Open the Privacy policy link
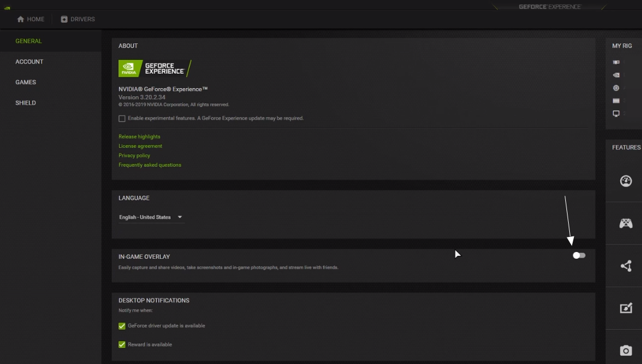Image resolution: width=642 pixels, height=364 pixels. click(x=134, y=156)
